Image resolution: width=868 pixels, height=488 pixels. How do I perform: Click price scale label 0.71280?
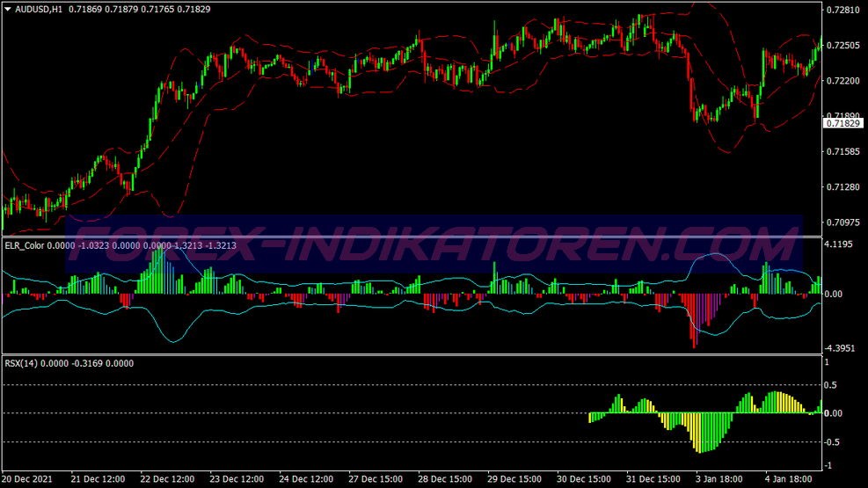(x=843, y=187)
